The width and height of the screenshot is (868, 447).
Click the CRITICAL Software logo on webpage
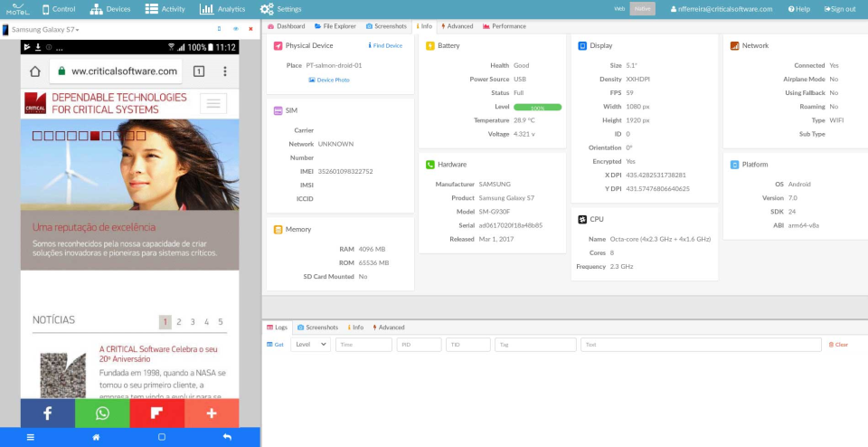(x=35, y=103)
